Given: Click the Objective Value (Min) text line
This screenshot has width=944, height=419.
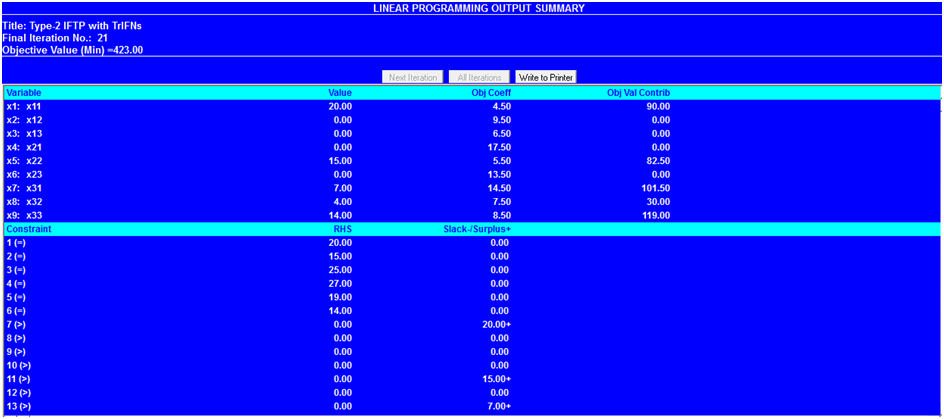Looking at the screenshot, I should coord(74,49).
